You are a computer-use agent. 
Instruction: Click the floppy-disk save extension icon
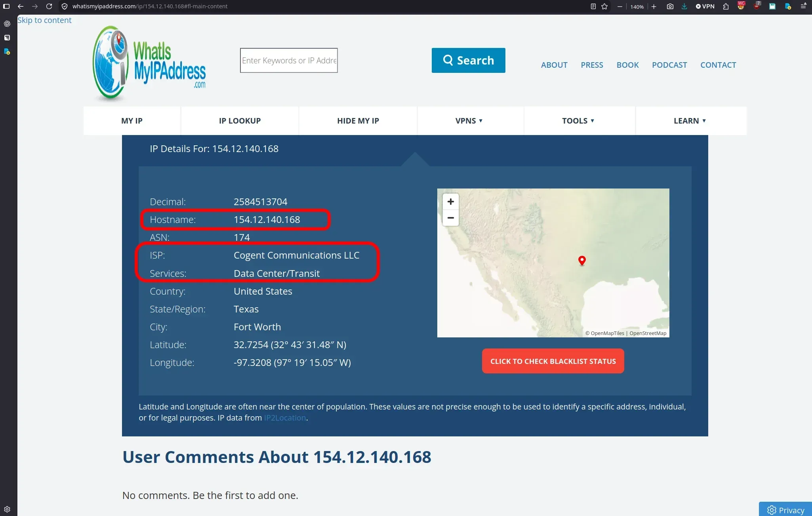(772, 6)
